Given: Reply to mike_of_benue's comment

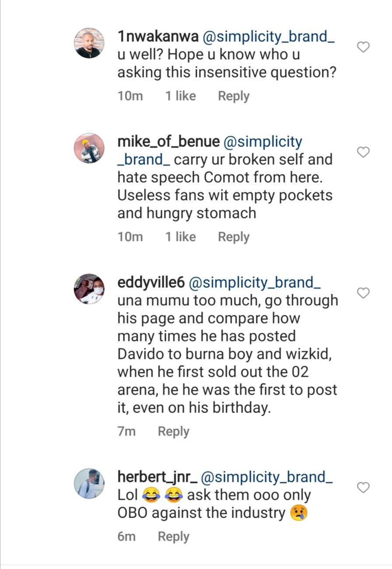Looking at the screenshot, I should point(234,237).
